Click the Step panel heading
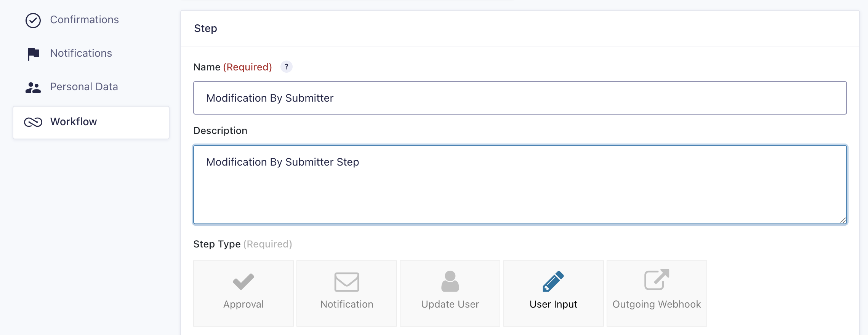This screenshot has width=868, height=335. click(205, 29)
